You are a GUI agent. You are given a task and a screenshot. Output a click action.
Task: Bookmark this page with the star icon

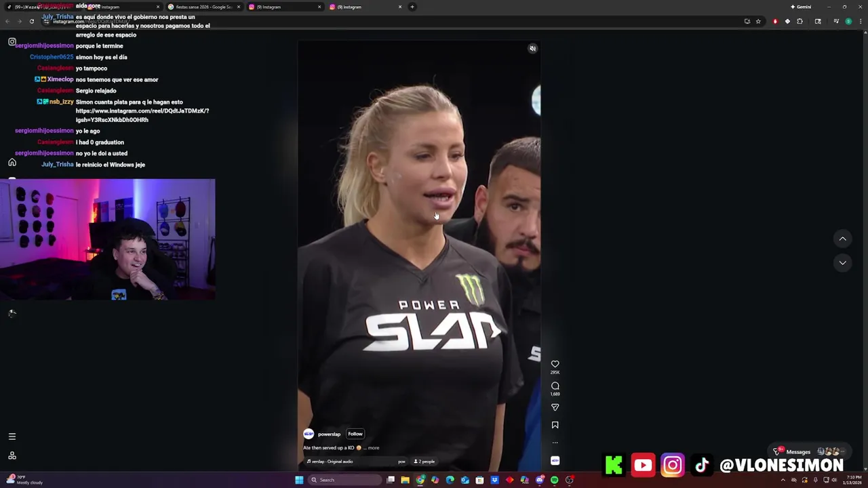pos(758,21)
